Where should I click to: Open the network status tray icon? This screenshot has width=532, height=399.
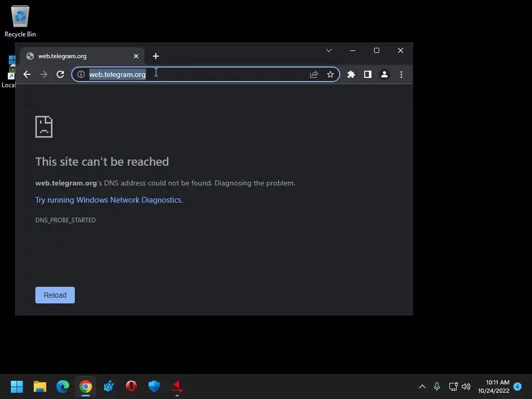coord(453,387)
